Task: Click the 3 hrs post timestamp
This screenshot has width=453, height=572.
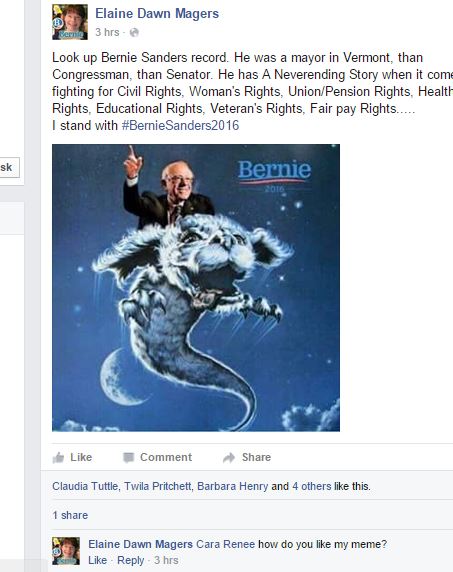Action: [107, 32]
